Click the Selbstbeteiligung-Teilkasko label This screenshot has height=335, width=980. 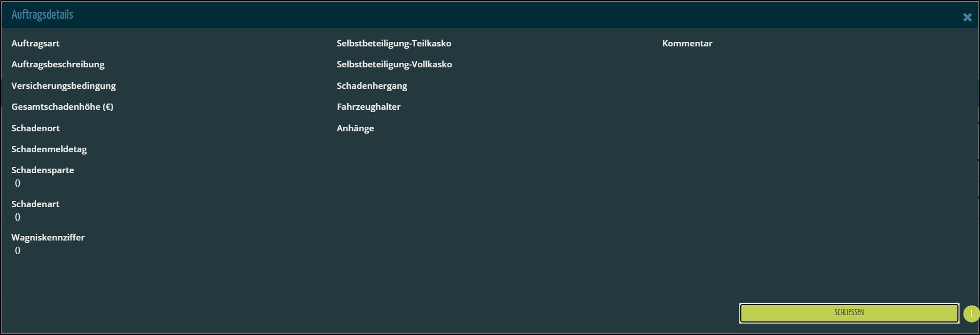(x=394, y=44)
